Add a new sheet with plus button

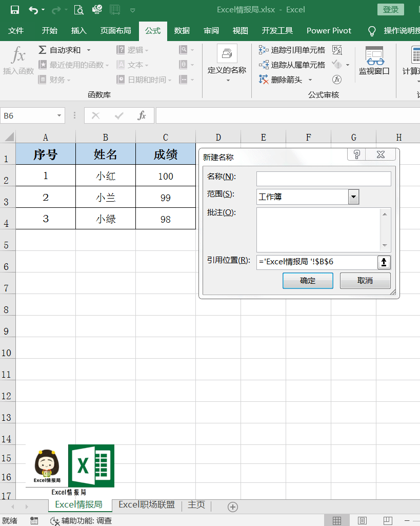point(233,506)
